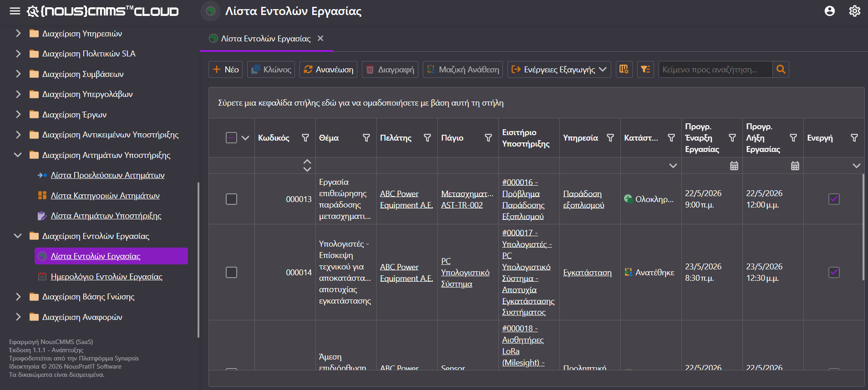Open the user account profile icon
This screenshot has height=390, width=868.
coord(830,11)
